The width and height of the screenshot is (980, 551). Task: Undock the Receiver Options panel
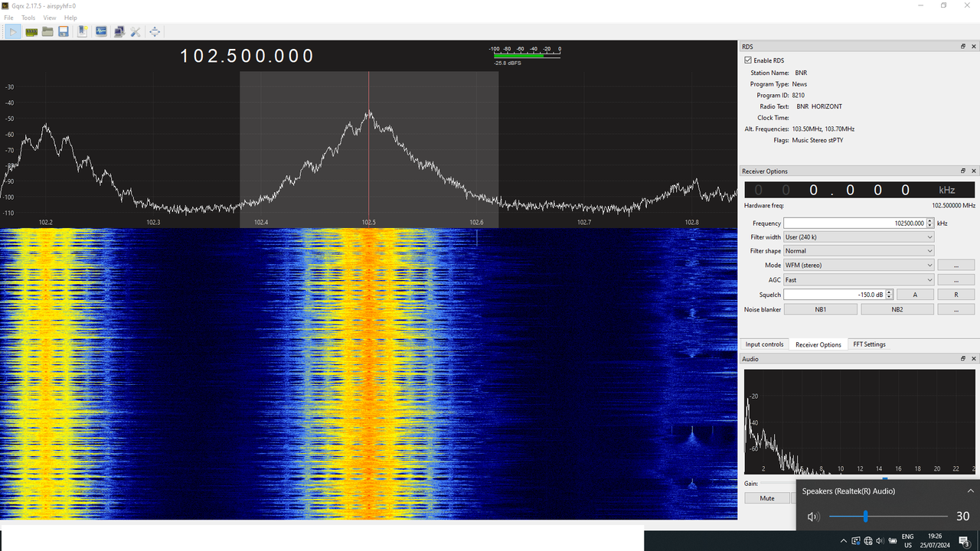[x=963, y=171]
